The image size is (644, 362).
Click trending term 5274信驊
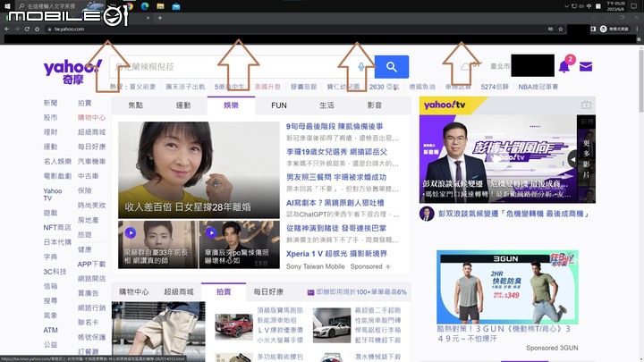[x=495, y=87]
